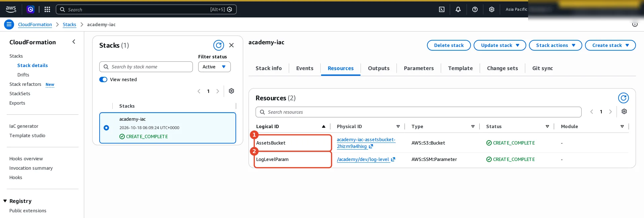
Task: Select the Resources tab
Action: tap(340, 68)
